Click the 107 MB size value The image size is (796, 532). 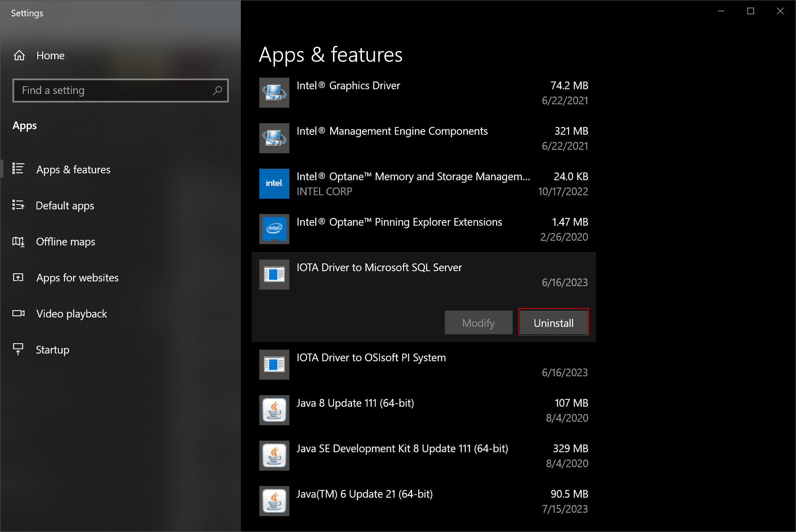(x=571, y=403)
